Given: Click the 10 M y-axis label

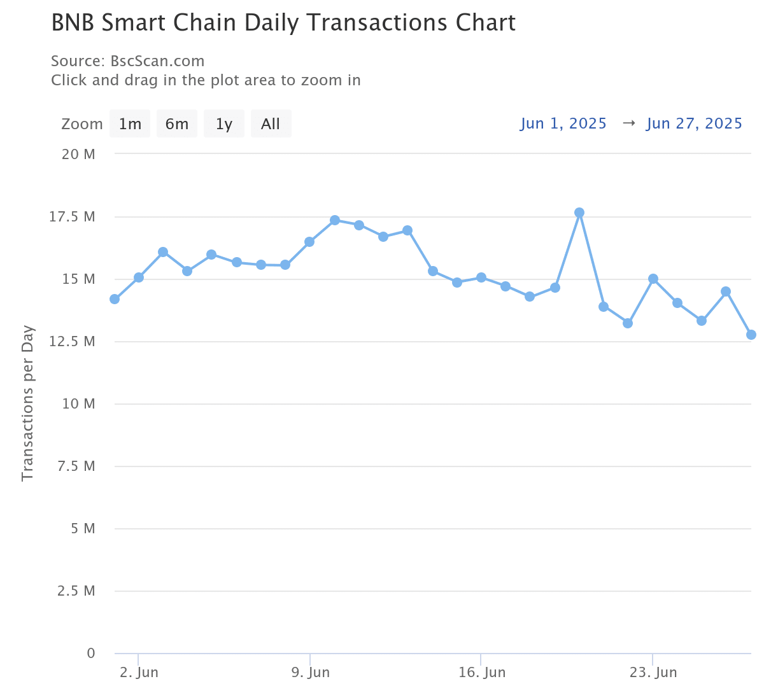Looking at the screenshot, I should click(x=80, y=403).
